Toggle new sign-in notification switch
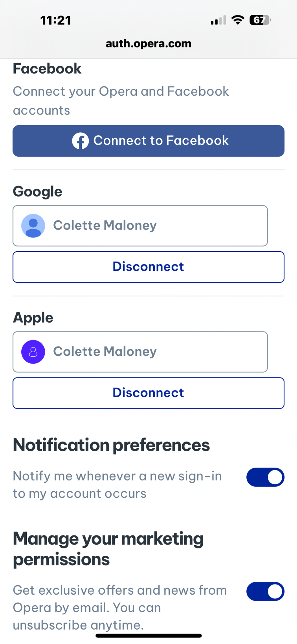Screen dimensions: 297x644 coord(265,477)
